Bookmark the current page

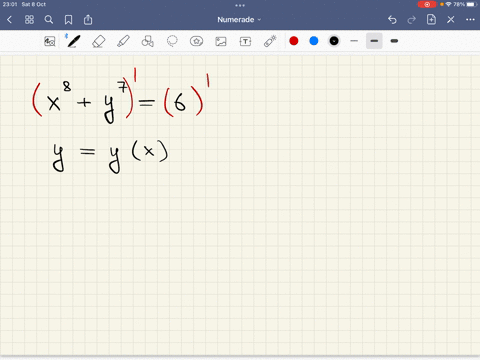(68, 20)
